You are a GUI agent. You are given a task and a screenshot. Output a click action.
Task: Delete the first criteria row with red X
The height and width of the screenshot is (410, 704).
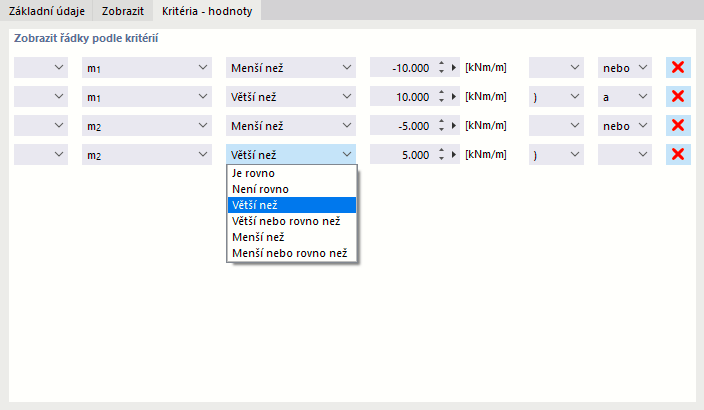(x=678, y=68)
